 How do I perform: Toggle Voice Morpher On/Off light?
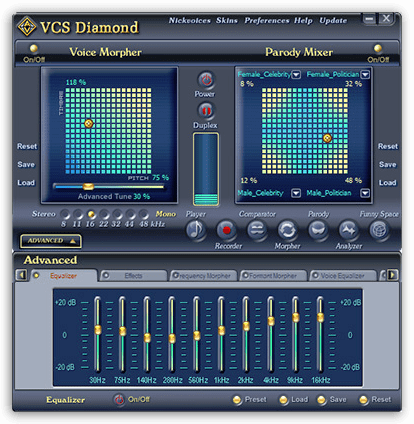pyautogui.click(x=34, y=49)
